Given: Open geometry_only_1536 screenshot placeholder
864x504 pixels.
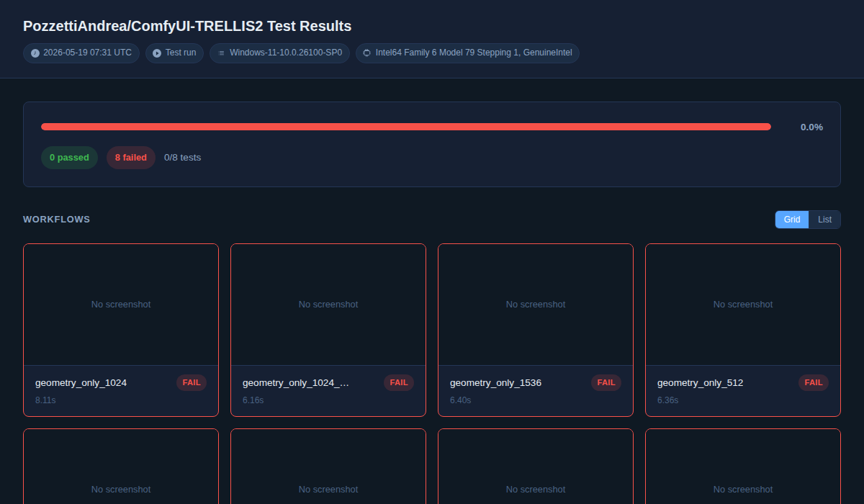Looking at the screenshot, I should click(536, 305).
